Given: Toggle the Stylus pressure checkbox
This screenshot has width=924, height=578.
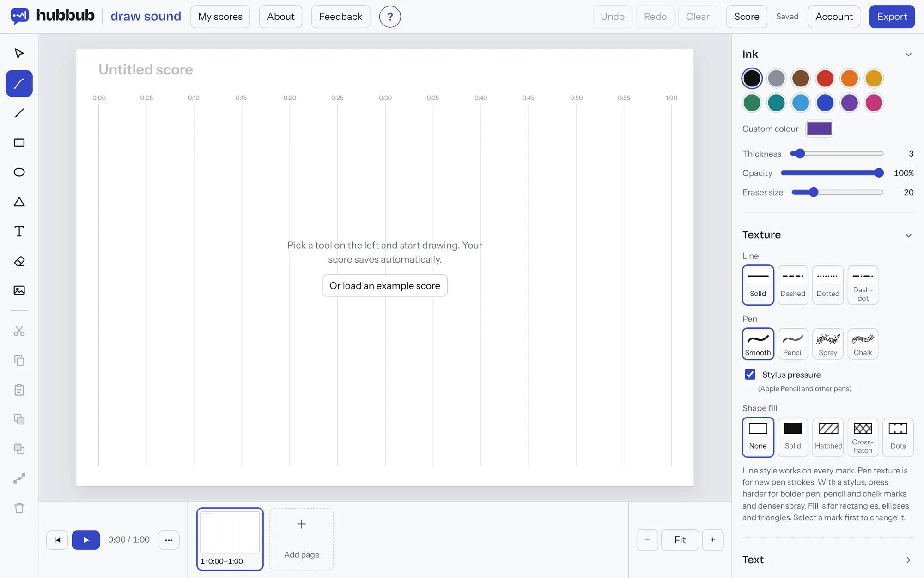Looking at the screenshot, I should 750,375.
